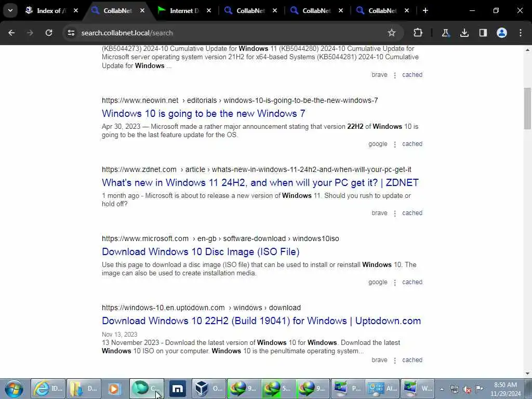Open browser Downloads icon

click(x=464, y=33)
